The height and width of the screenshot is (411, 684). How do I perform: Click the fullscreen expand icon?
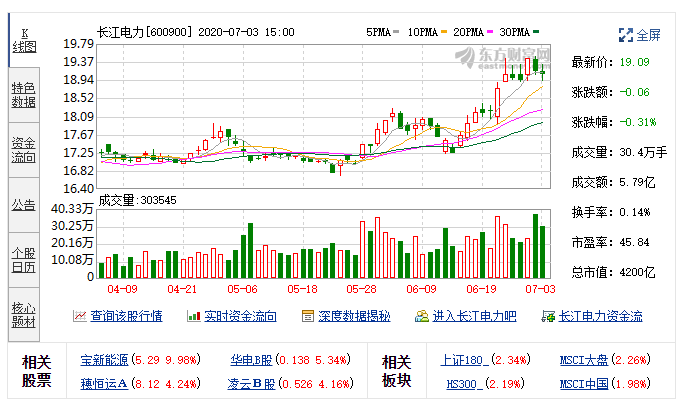[x=626, y=35]
